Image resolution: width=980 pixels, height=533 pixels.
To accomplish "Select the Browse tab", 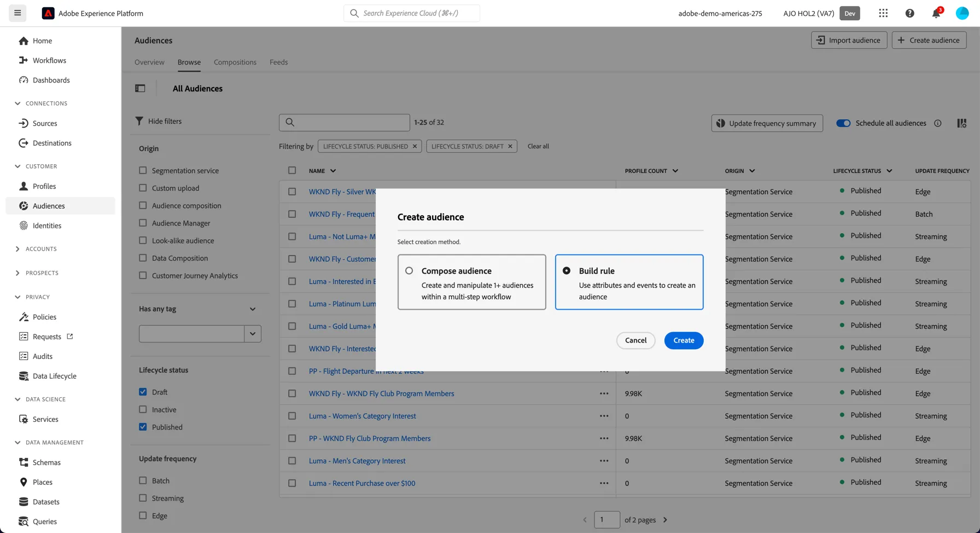I will tap(189, 62).
